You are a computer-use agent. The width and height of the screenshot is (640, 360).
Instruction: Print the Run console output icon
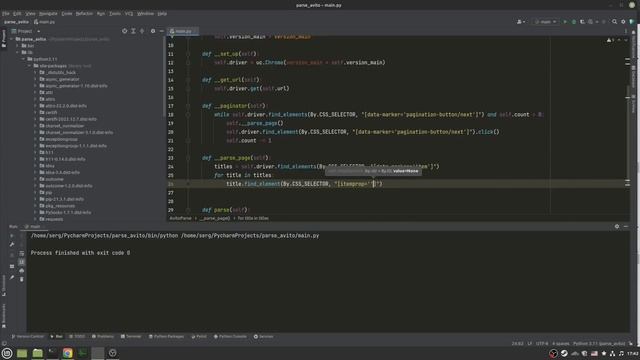click(x=22, y=271)
